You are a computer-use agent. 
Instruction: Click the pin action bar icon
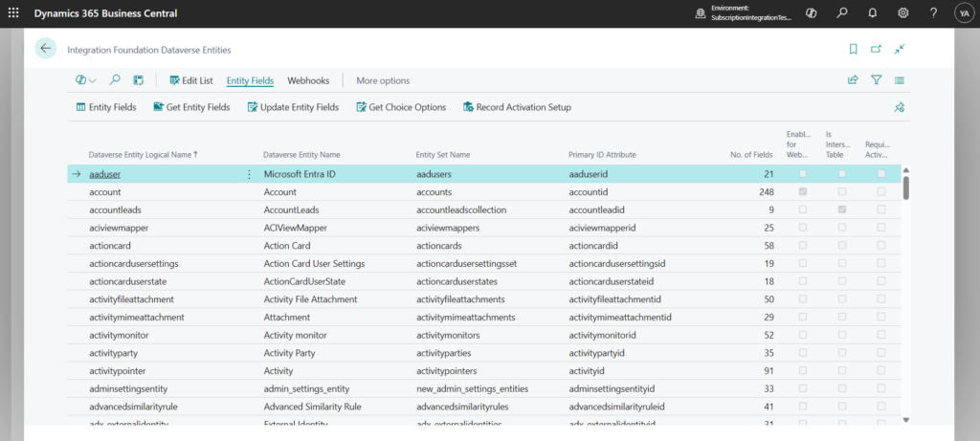[899, 107]
